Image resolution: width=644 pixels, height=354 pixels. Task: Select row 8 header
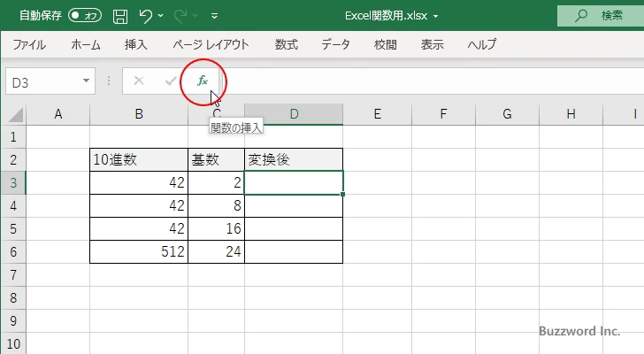click(13, 297)
